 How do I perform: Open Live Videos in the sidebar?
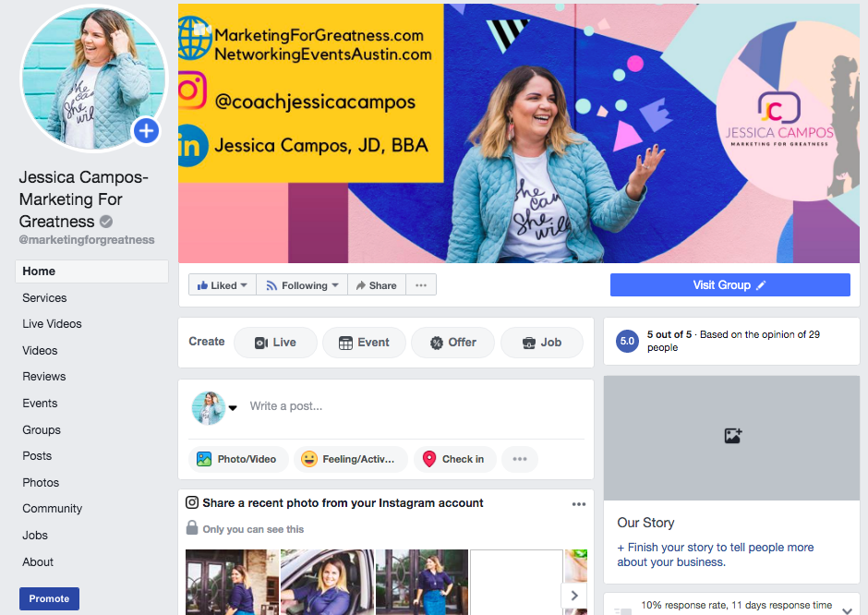[52, 324]
